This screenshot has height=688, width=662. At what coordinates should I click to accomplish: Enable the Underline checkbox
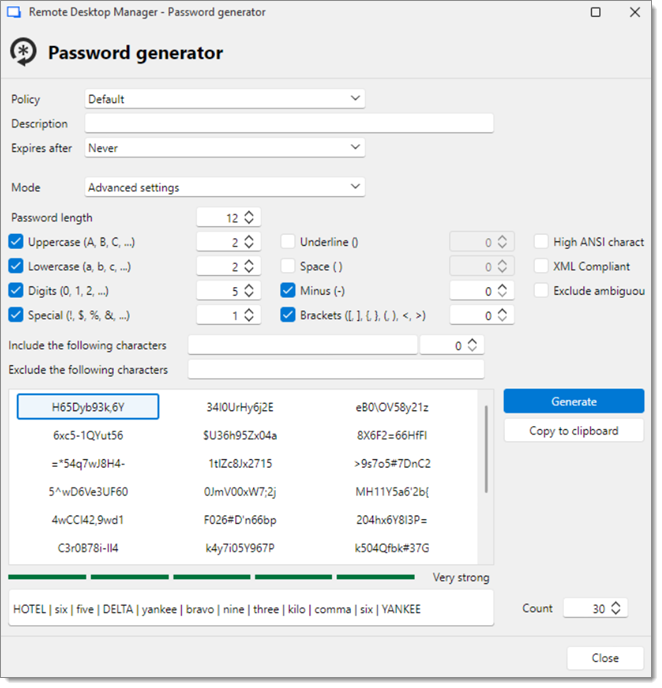click(289, 243)
